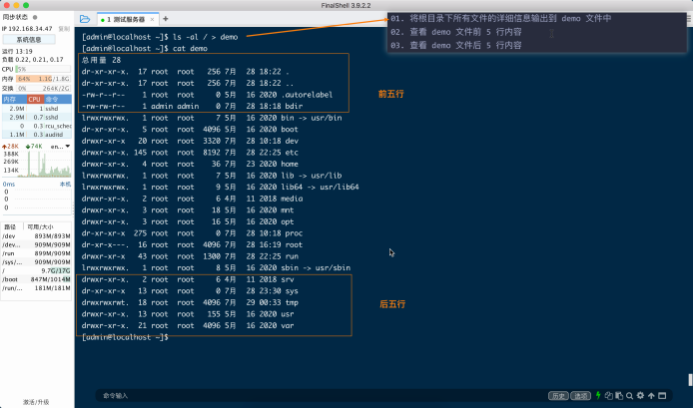Select the /boot disk row
The image size is (694, 408).
tap(36, 279)
